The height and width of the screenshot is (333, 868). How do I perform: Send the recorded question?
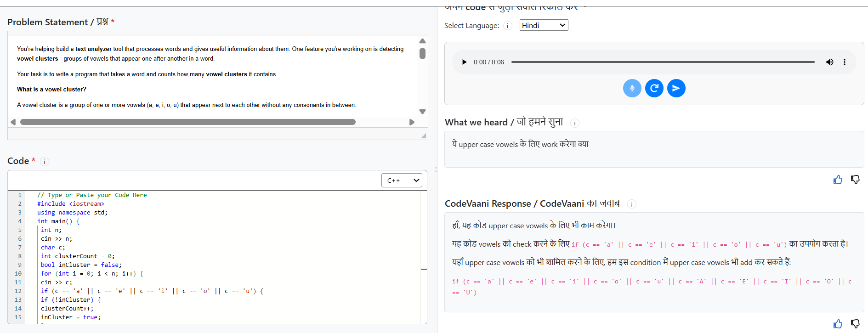pyautogui.click(x=676, y=88)
